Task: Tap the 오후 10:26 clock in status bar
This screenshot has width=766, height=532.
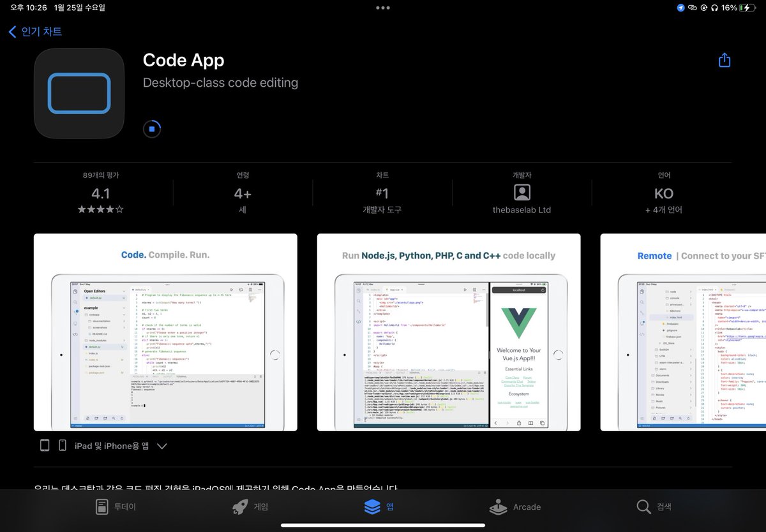Action: click(x=29, y=8)
